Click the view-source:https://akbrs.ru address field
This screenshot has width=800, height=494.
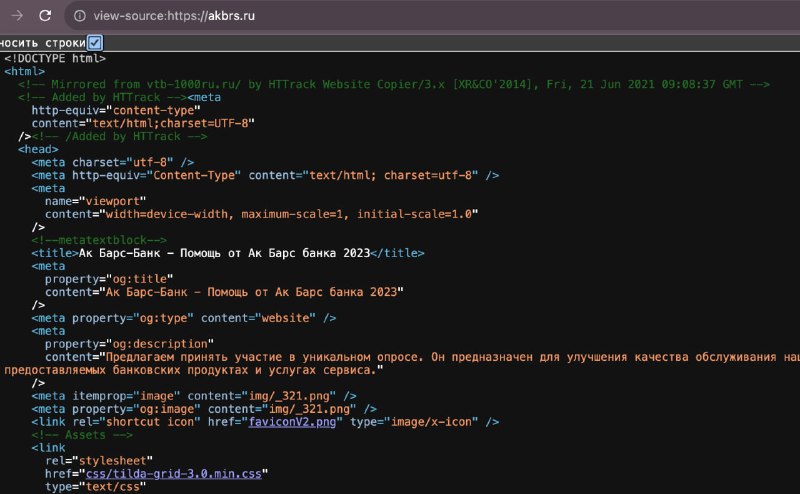[174, 16]
